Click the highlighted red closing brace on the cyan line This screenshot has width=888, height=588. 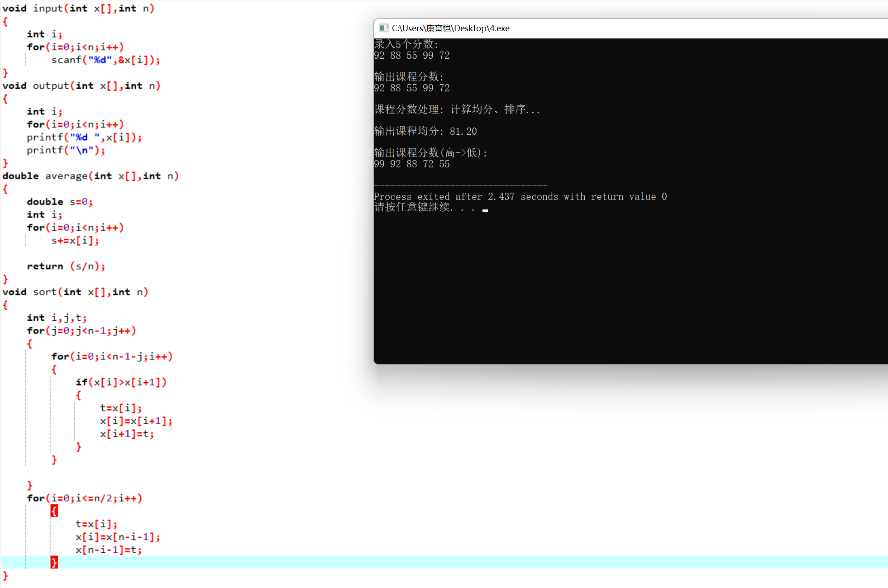[54, 562]
